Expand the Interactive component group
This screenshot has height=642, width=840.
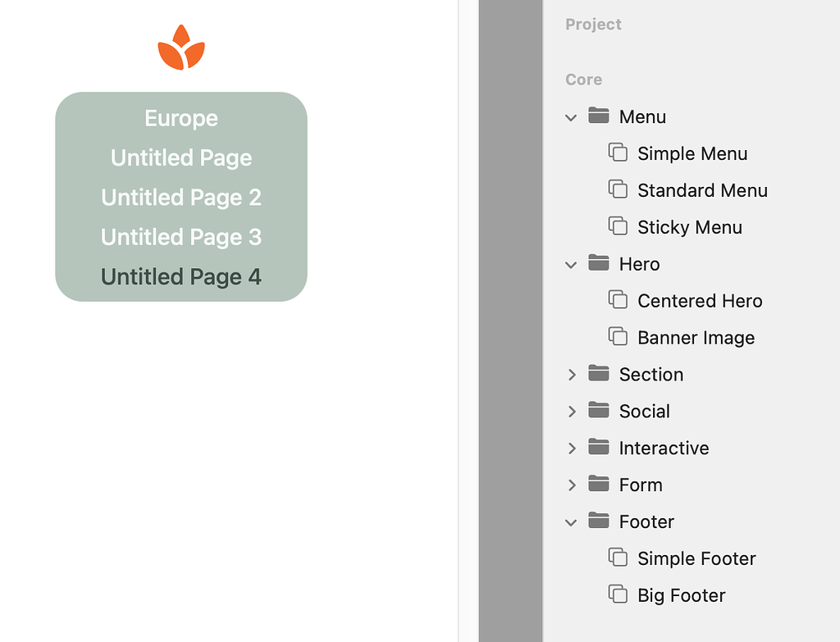(x=572, y=448)
